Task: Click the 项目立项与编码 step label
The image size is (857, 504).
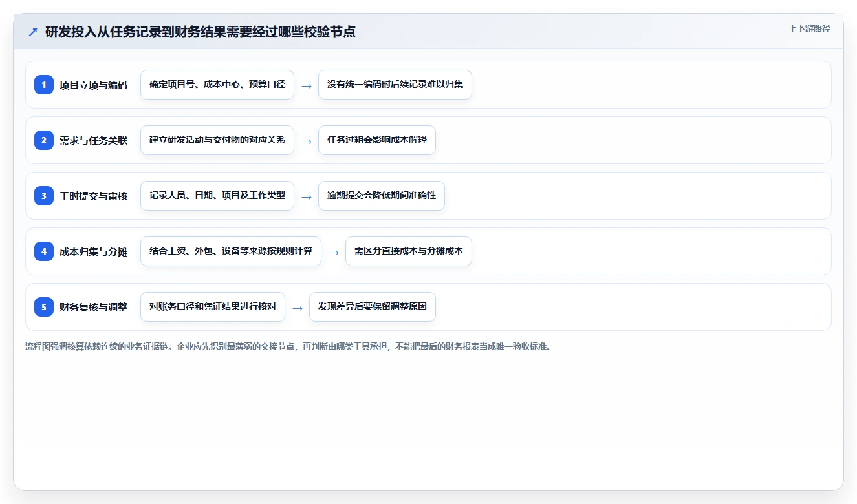Action: coord(93,85)
